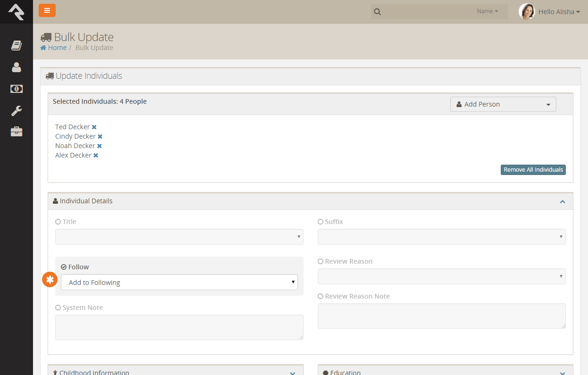Collapse the Individual Details panel
This screenshot has width=588, height=375.
562,201
